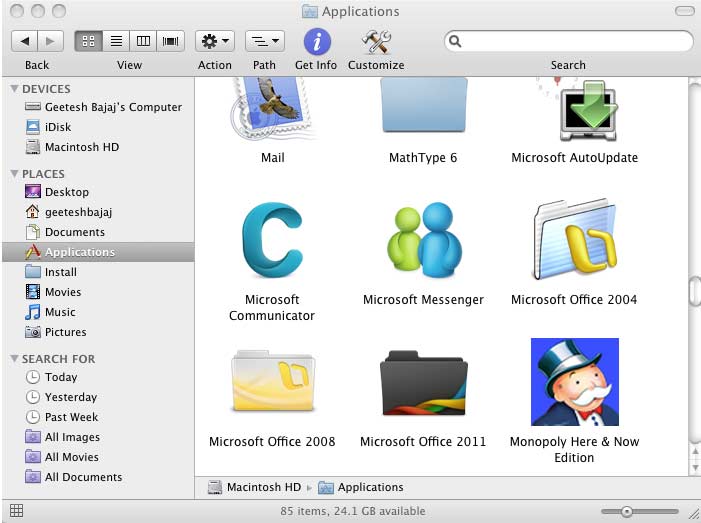Screen dimensions: 701x523
Task: Show the All Images smart search
Action: [63, 437]
